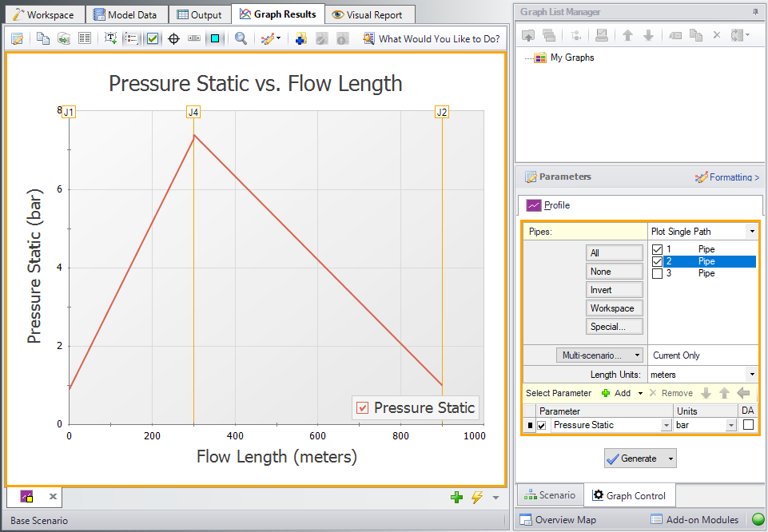The image size is (768, 532).
Task: Open Add-on Modules from status bar
Action: 694,520
